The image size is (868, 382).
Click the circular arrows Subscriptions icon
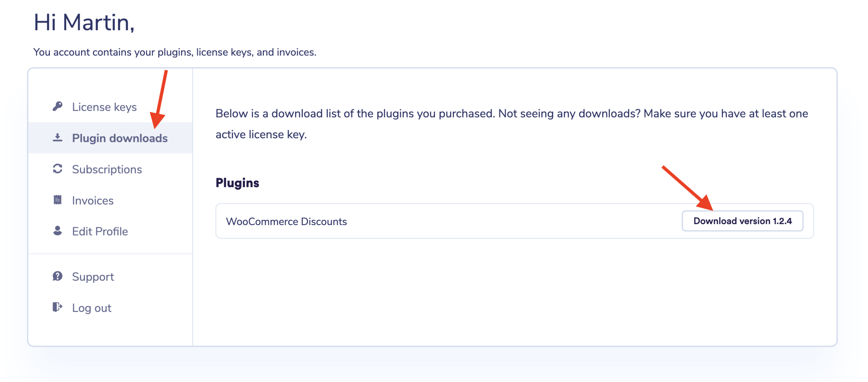(x=58, y=169)
